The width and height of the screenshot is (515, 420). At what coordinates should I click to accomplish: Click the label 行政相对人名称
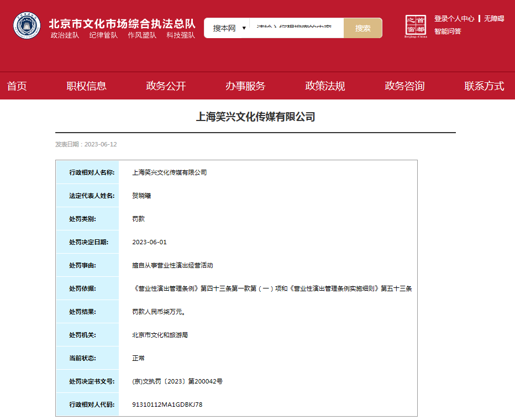coord(92,172)
